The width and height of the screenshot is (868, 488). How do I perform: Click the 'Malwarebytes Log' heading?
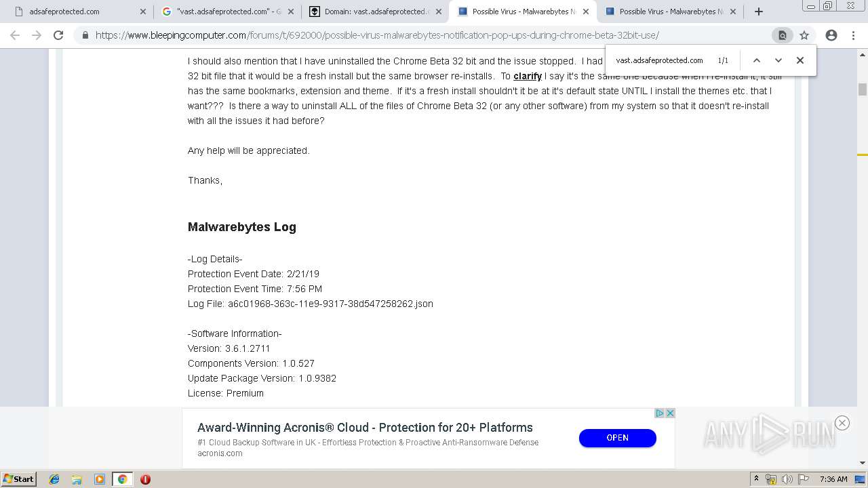pyautogui.click(x=242, y=227)
